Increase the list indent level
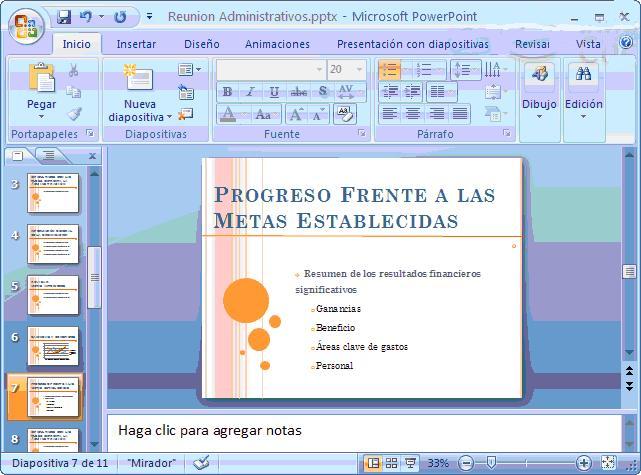Screen dimensions: 641x475 [x=412, y=92]
